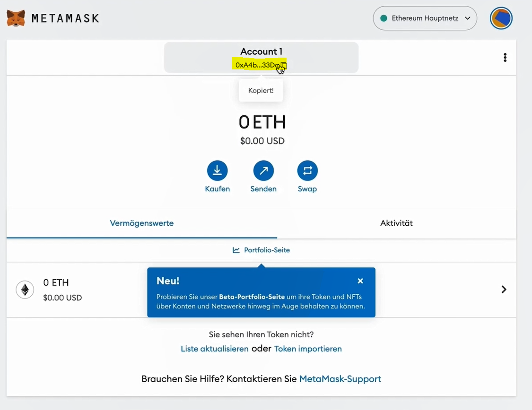Switch to the Aktivität tab
532x410 pixels.
tap(396, 223)
